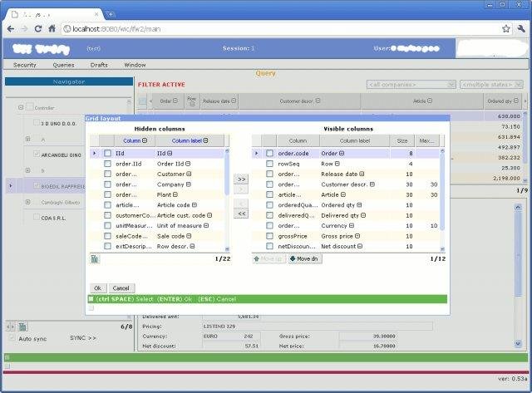Select CDA S.R.L. in Navigator tree
The image size is (532, 393).
[53, 218]
